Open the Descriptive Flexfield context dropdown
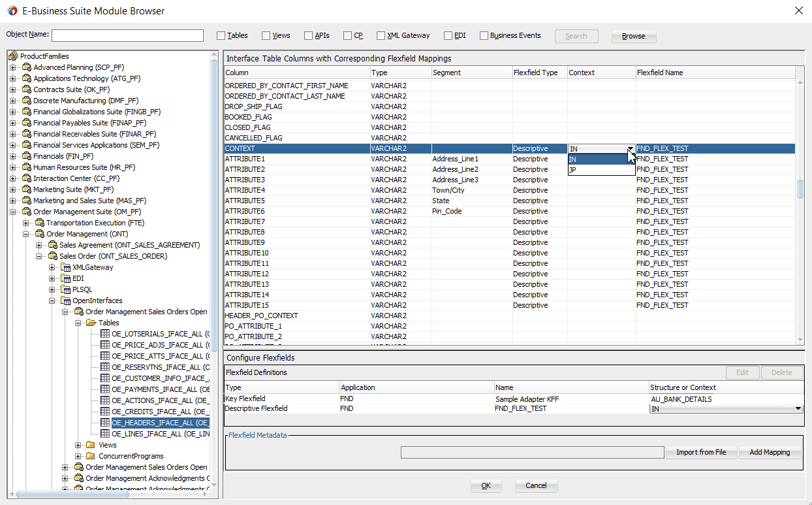 (x=798, y=408)
